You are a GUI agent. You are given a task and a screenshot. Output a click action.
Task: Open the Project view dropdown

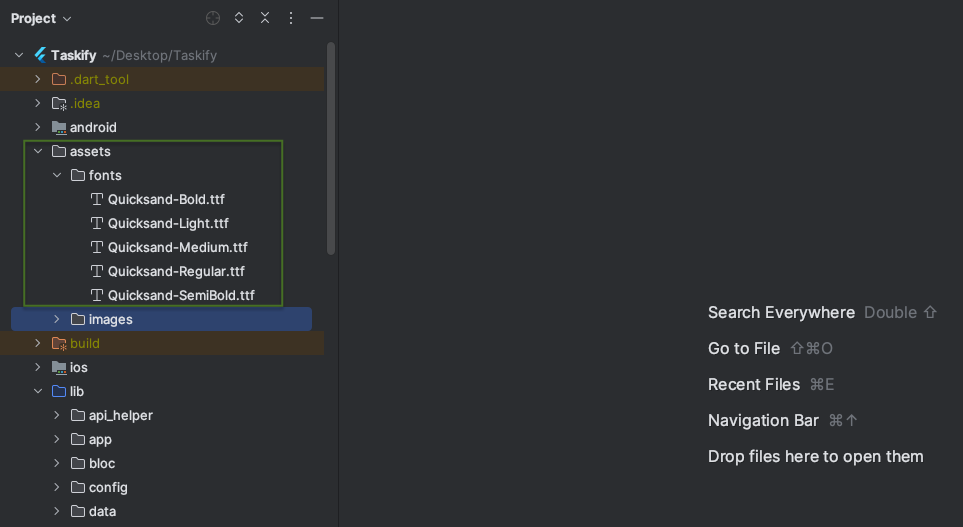(x=41, y=18)
